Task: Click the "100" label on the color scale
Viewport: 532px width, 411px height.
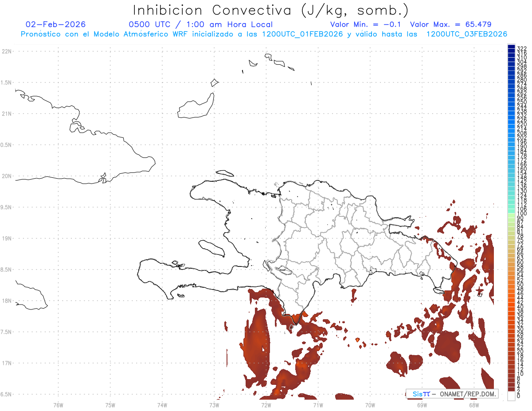Action: pyautogui.click(x=521, y=213)
